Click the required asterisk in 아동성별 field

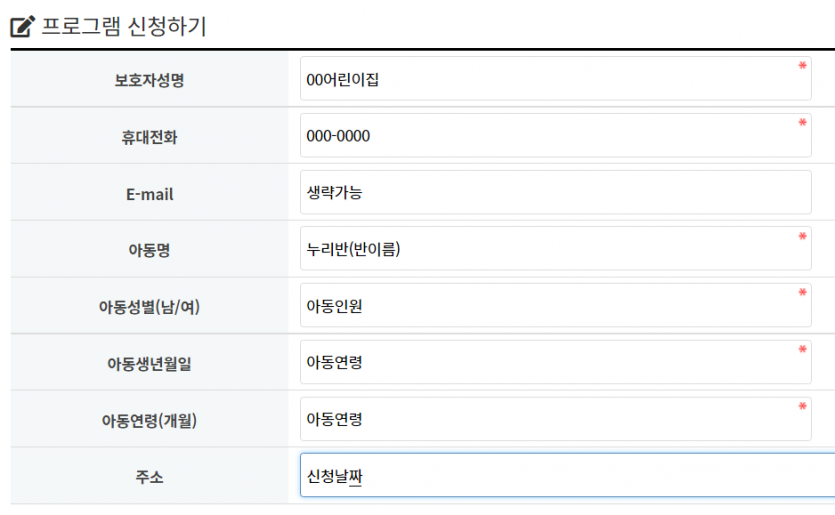click(802, 292)
